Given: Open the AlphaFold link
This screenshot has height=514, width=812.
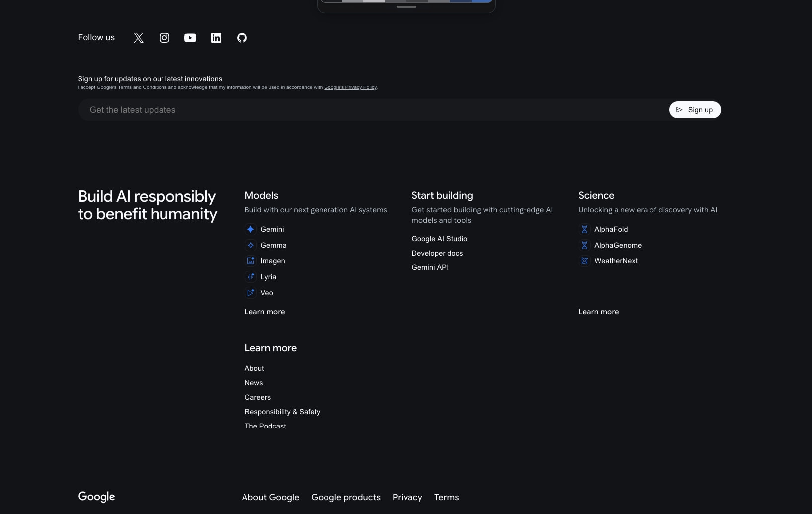Looking at the screenshot, I should [611, 229].
